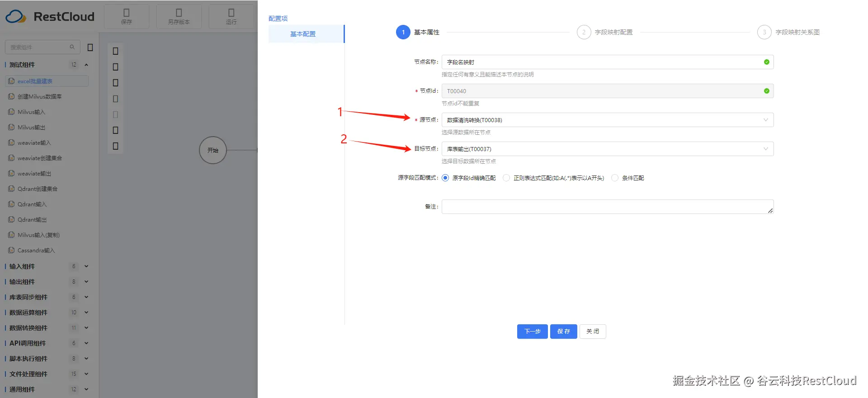Go to step 2 字段映射配置
This screenshot has width=868, height=398.
605,32
